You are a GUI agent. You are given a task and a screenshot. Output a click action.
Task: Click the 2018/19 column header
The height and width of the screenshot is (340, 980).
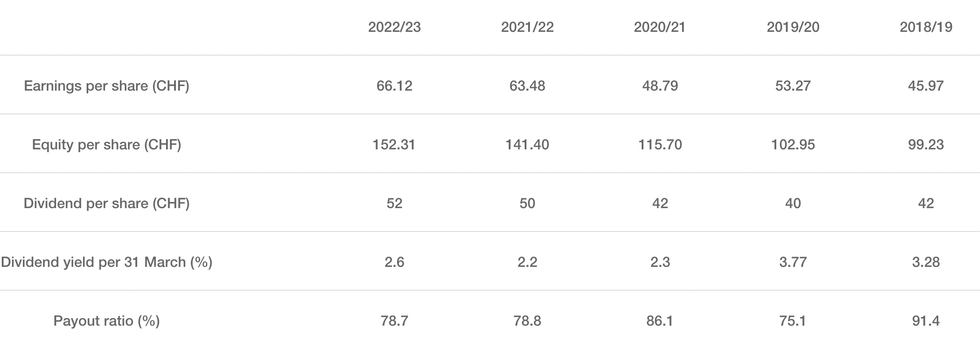pos(926,27)
